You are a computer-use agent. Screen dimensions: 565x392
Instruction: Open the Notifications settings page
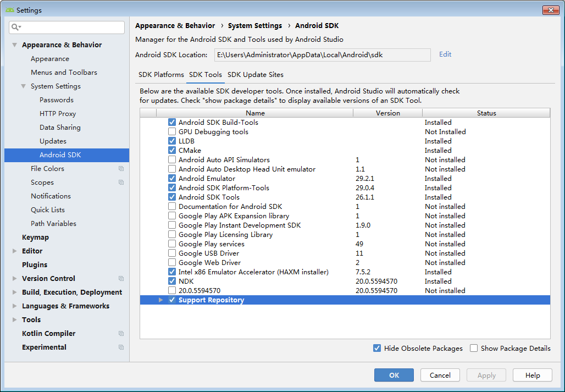[x=51, y=196]
